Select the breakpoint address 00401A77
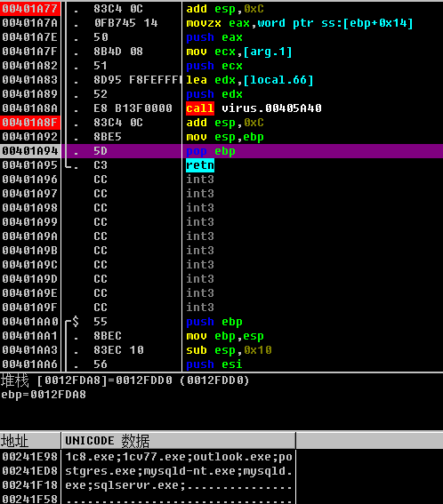Image resolution: width=443 pixels, height=504 pixels. 30,9
